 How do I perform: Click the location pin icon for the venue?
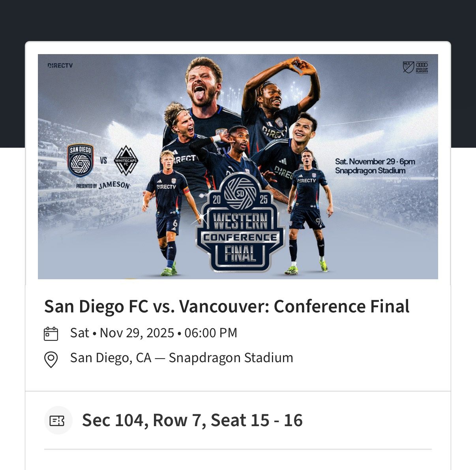51,358
